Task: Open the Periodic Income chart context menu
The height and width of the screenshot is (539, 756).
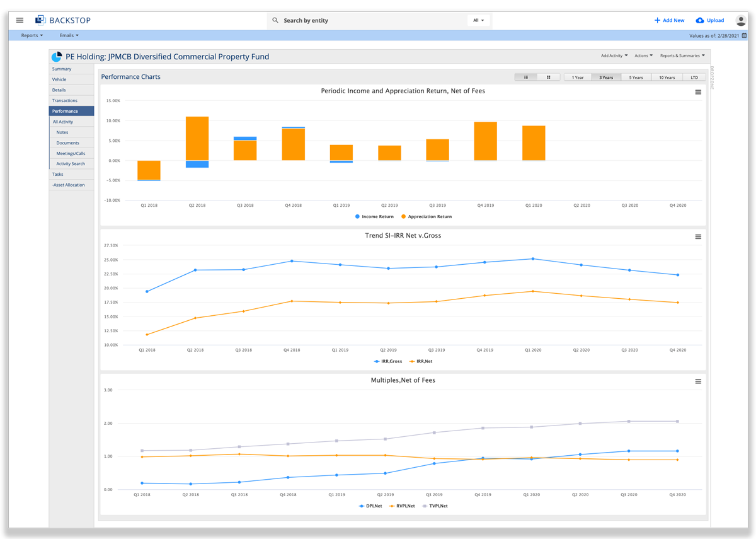Action: (x=698, y=93)
